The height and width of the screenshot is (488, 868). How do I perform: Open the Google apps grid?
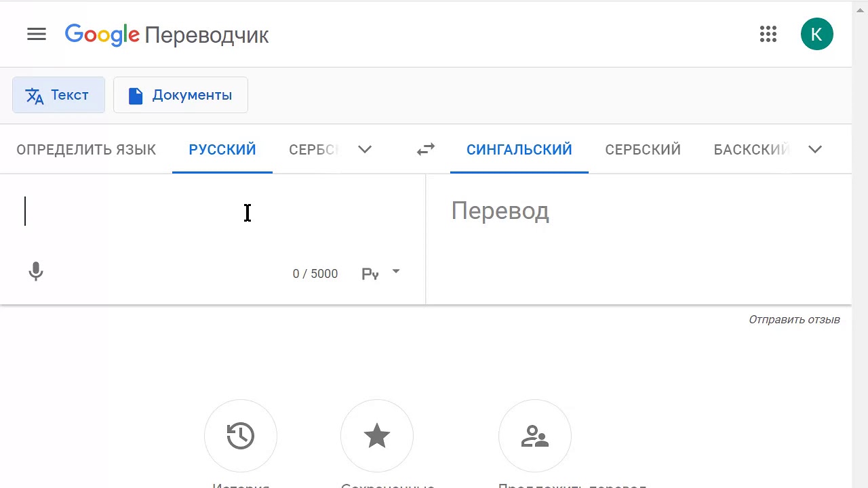(x=768, y=35)
